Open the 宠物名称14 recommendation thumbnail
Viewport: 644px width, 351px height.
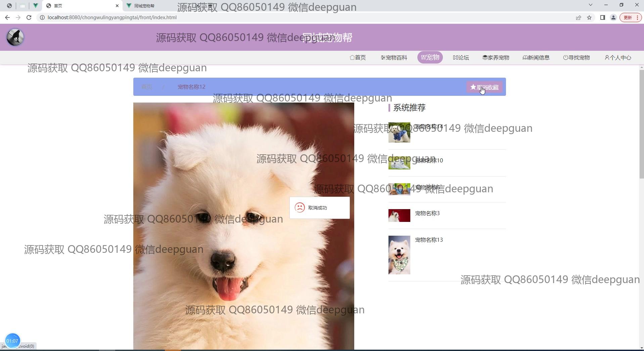[x=399, y=132]
